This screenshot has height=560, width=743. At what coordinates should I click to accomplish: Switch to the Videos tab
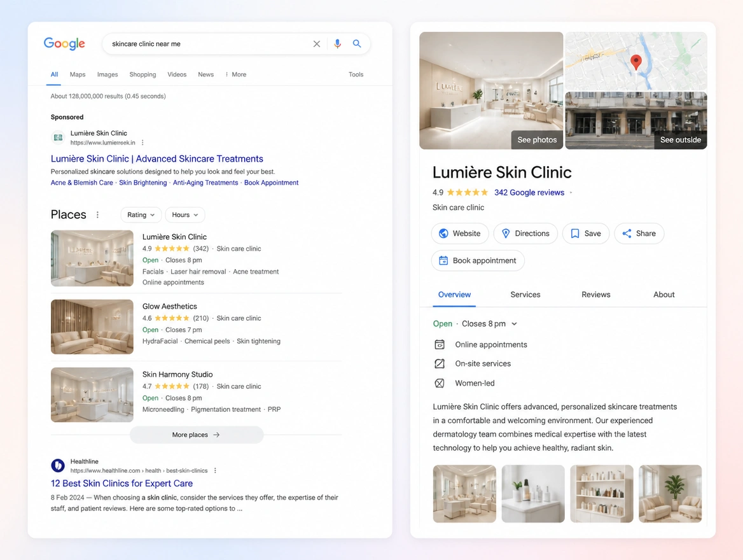tap(177, 74)
